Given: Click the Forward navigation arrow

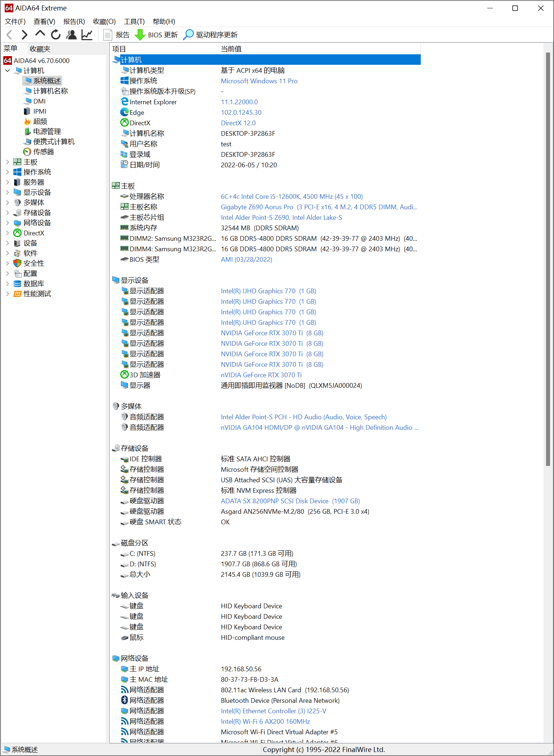Looking at the screenshot, I should (24, 35).
